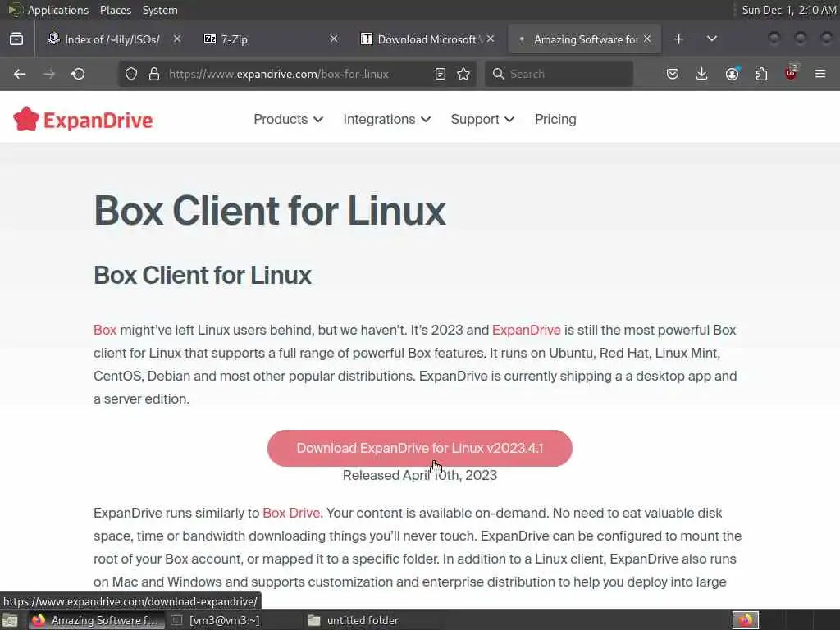
Task: Click the show desktop icon in bottom panel
Action: (x=10, y=620)
